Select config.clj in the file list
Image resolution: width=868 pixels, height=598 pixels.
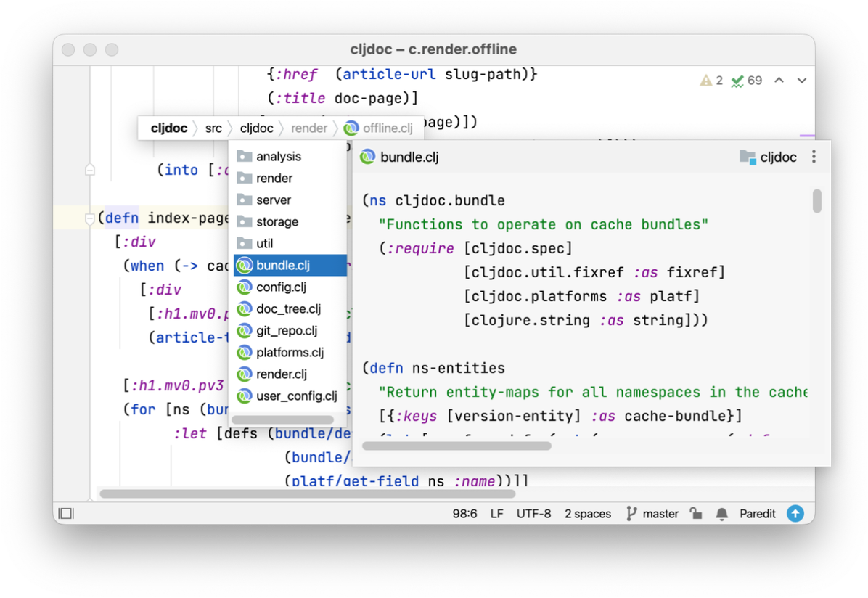[290, 287]
